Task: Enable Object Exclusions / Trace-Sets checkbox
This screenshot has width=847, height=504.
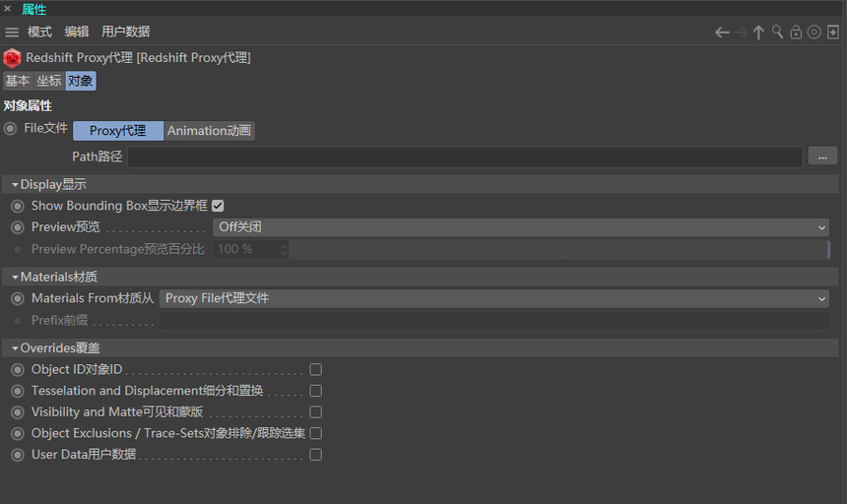Action: [316, 433]
